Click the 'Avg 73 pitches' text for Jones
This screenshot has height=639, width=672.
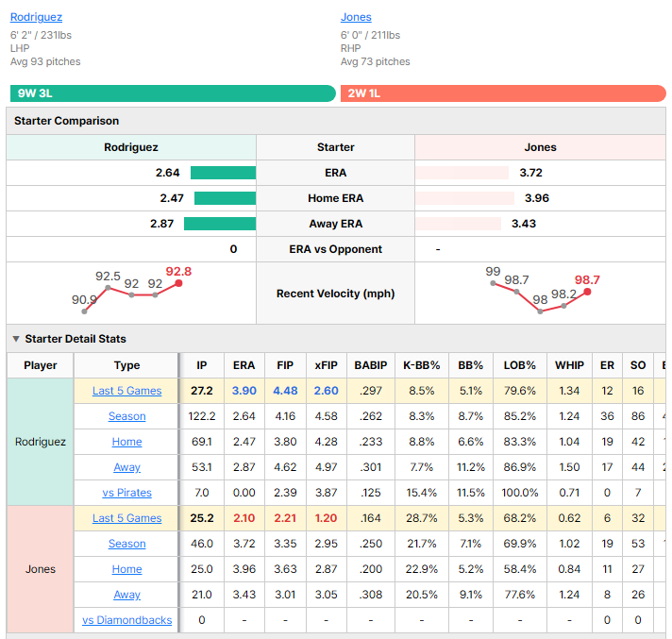376,61
